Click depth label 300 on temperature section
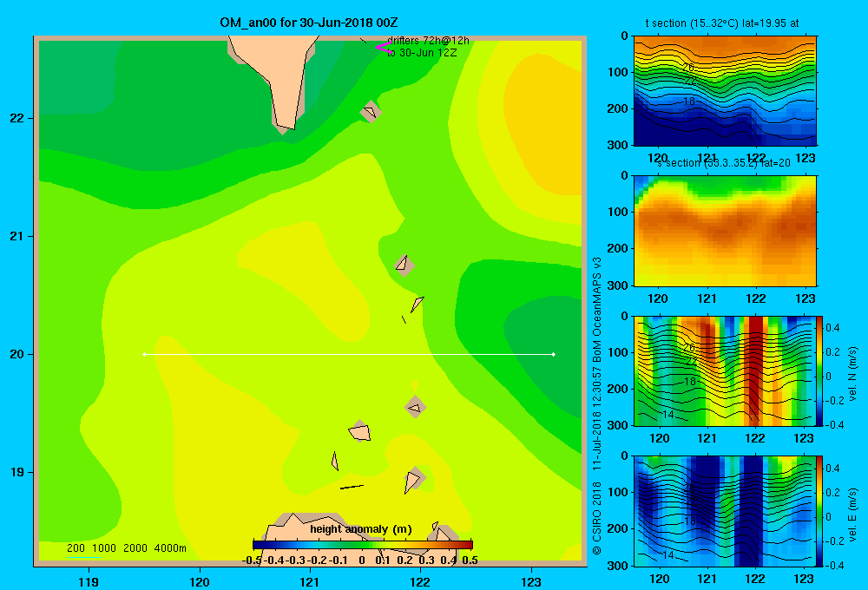The image size is (868, 590). (x=618, y=145)
